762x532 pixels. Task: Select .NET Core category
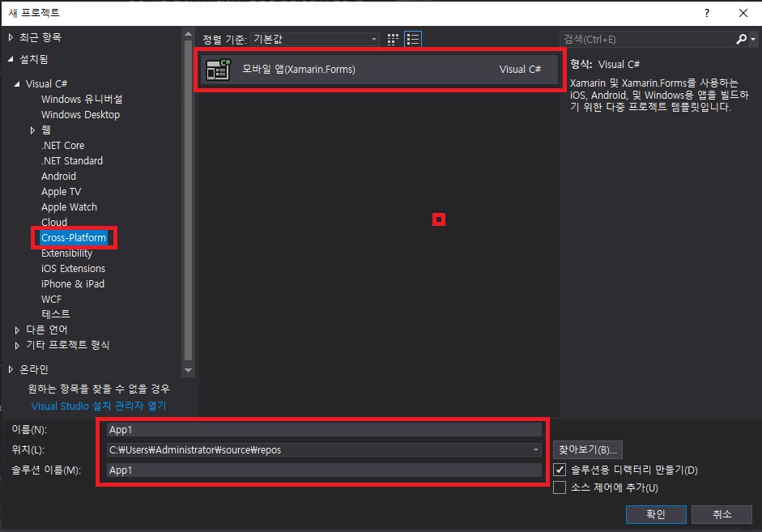[62, 145]
